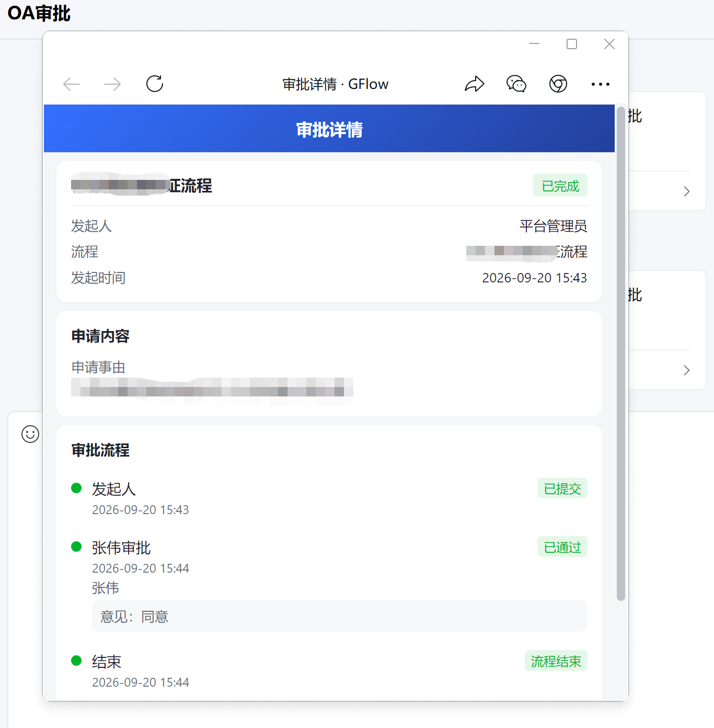Click the 张伟审批 step title

(121, 548)
